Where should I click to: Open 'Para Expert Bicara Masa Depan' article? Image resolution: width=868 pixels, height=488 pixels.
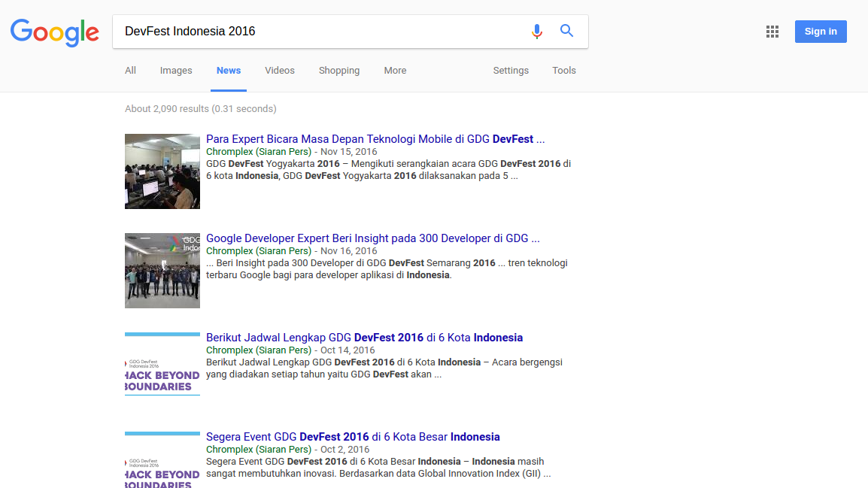(x=375, y=139)
